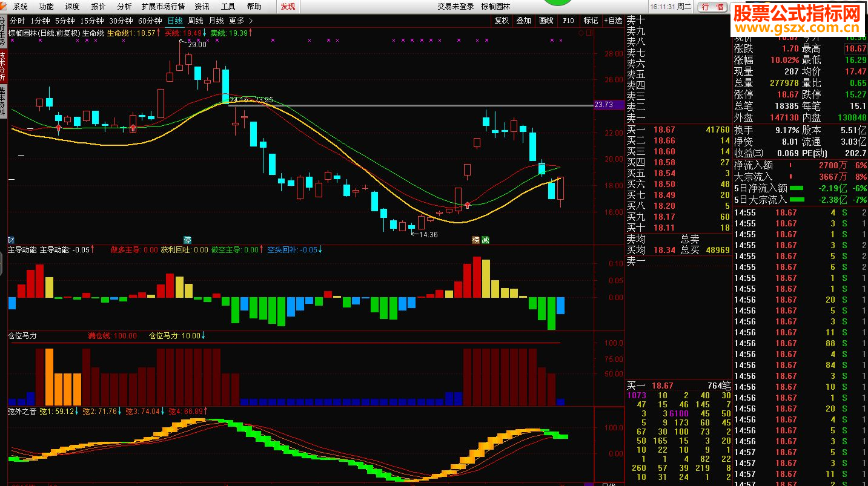The width and height of the screenshot is (868, 486).
Task: Click the 生命线1: 18.57 value
Action: (x=131, y=33)
